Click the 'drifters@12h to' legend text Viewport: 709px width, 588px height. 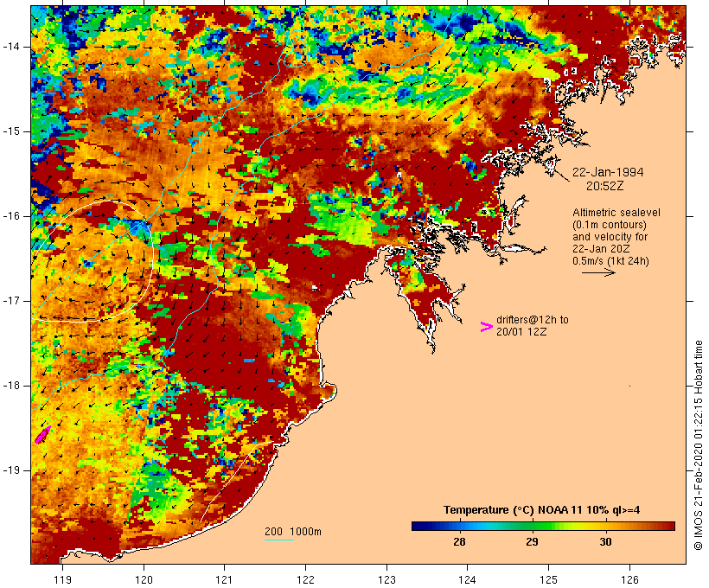click(533, 320)
